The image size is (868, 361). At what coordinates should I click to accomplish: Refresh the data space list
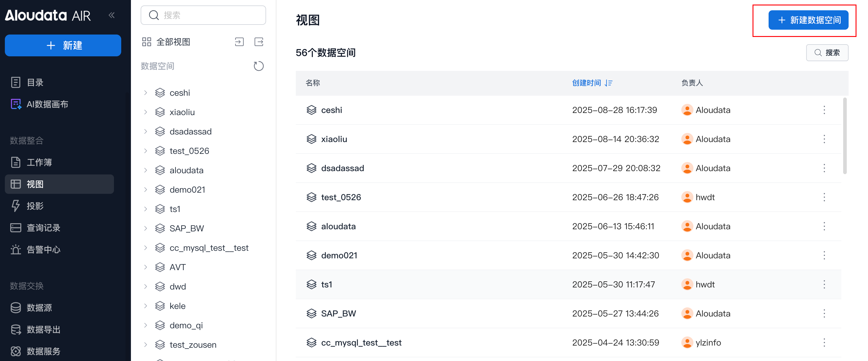(x=259, y=66)
